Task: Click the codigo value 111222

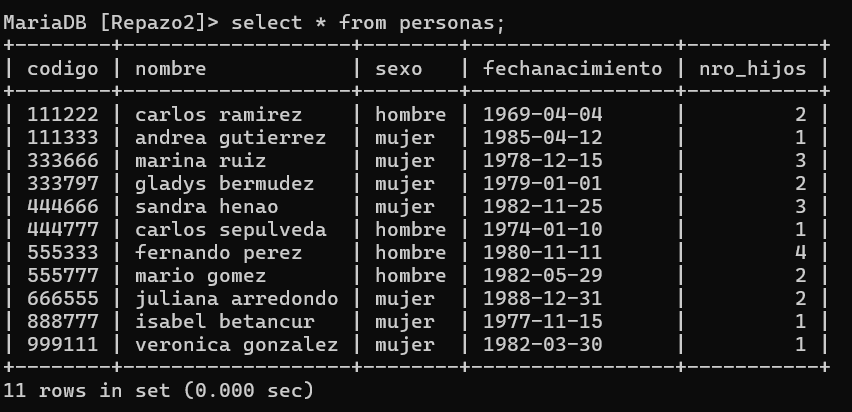Action: click(62, 115)
